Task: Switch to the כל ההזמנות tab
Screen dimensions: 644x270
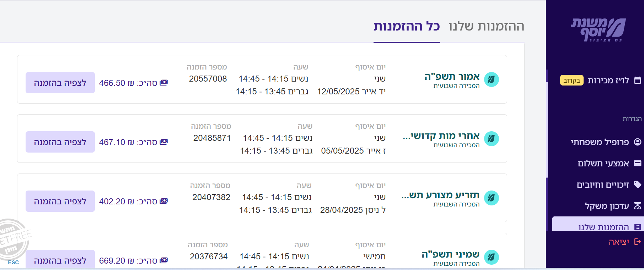Action: (x=407, y=26)
